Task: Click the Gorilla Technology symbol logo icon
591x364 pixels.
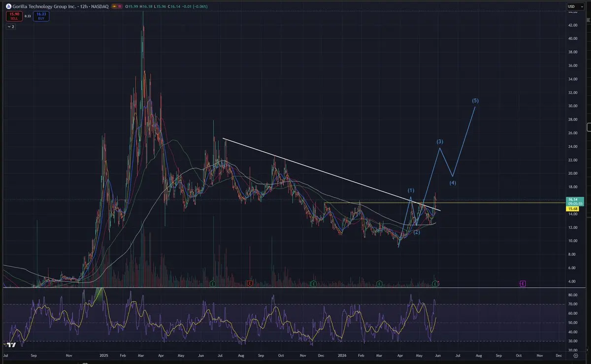Action: coord(8,6)
